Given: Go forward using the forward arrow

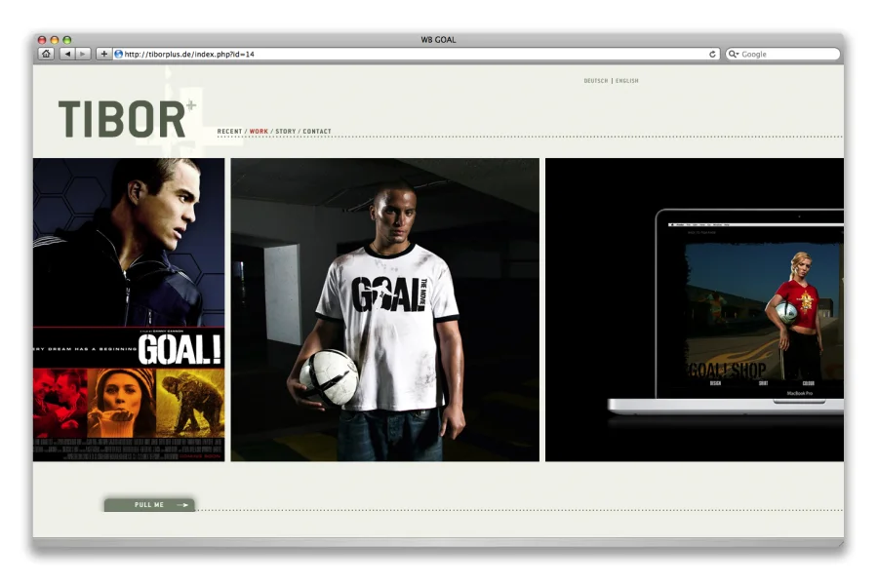Looking at the screenshot, I should tap(83, 54).
